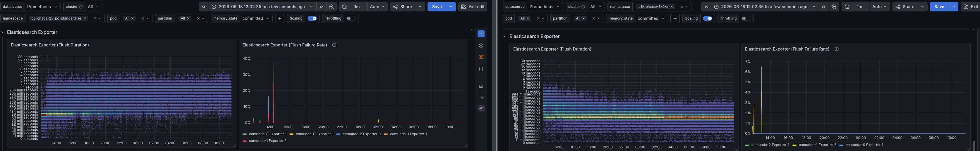Add a variable filter plus in c8-chaos window
Screen dimensions: 980x151
point(280,18)
